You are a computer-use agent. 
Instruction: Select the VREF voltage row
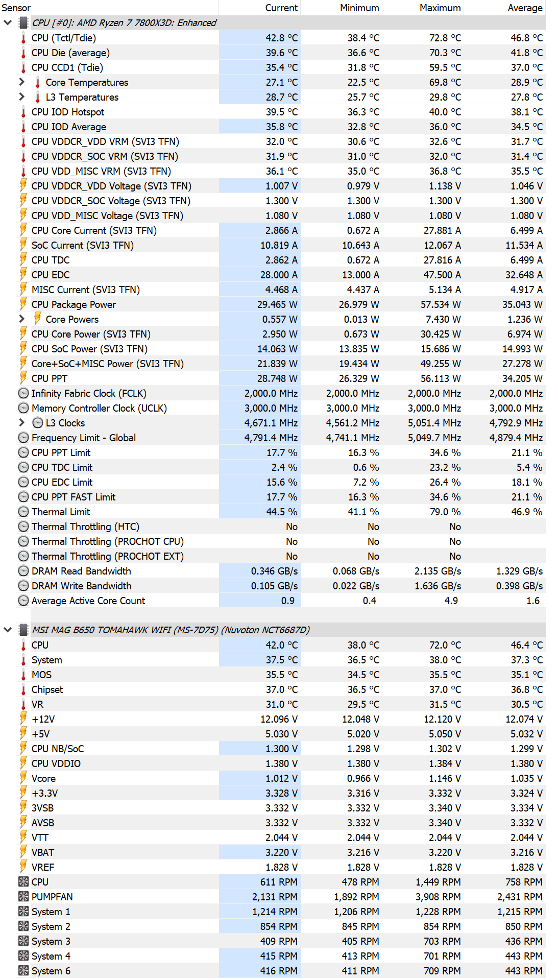[x=273, y=867]
